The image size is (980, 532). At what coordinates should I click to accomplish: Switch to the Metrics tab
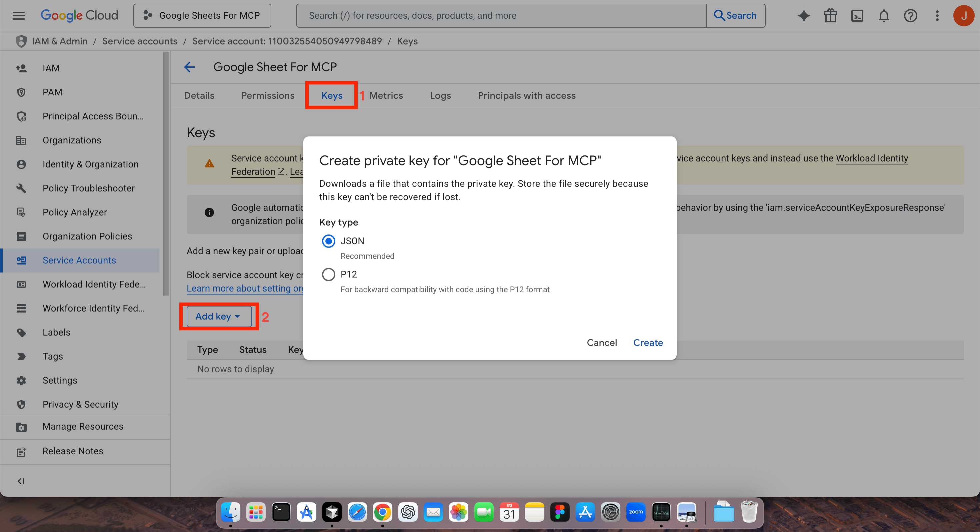tap(386, 95)
